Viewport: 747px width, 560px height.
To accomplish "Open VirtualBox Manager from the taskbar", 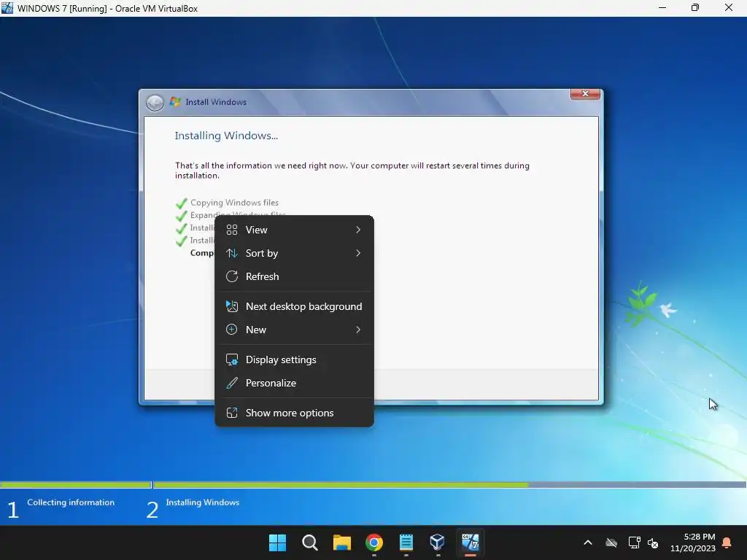I will [x=438, y=542].
